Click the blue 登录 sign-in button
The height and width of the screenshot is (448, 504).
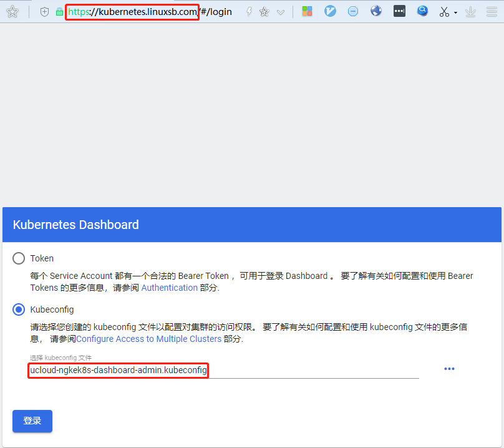click(x=32, y=421)
